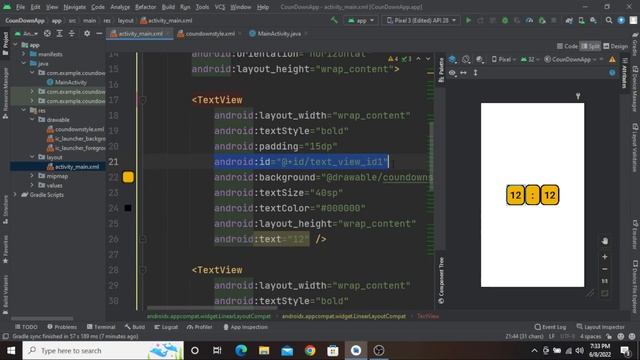Click the horizontal expand arrows icon
Image resolution: width=640 pixels, height=360 pixels.
pyautogui.click(x=463, y=73)
